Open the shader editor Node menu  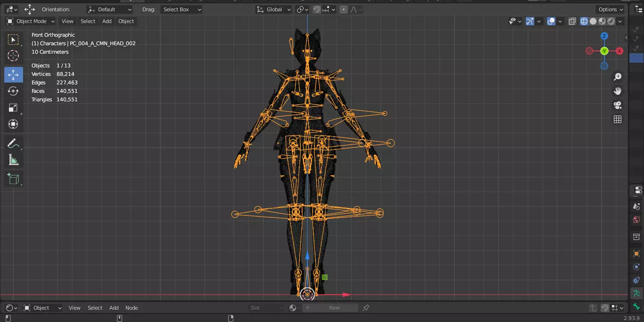132,308
